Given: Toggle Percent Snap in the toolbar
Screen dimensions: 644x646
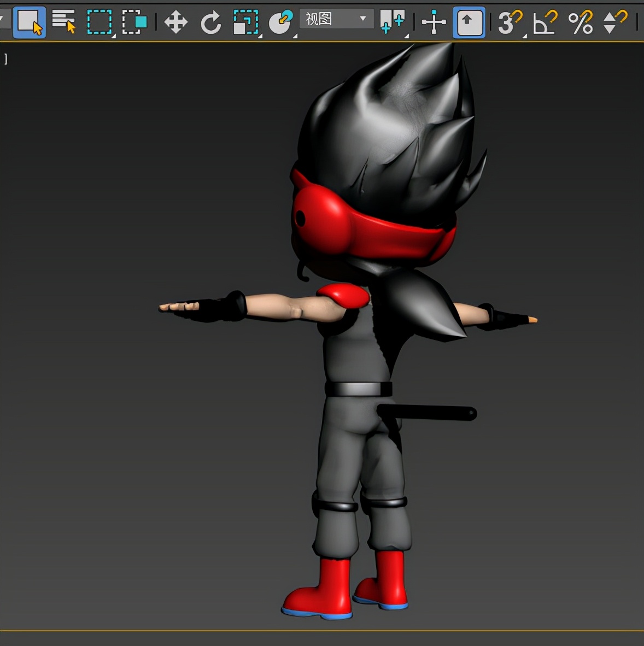Looking at the screenshot, I should pos(580,22).
